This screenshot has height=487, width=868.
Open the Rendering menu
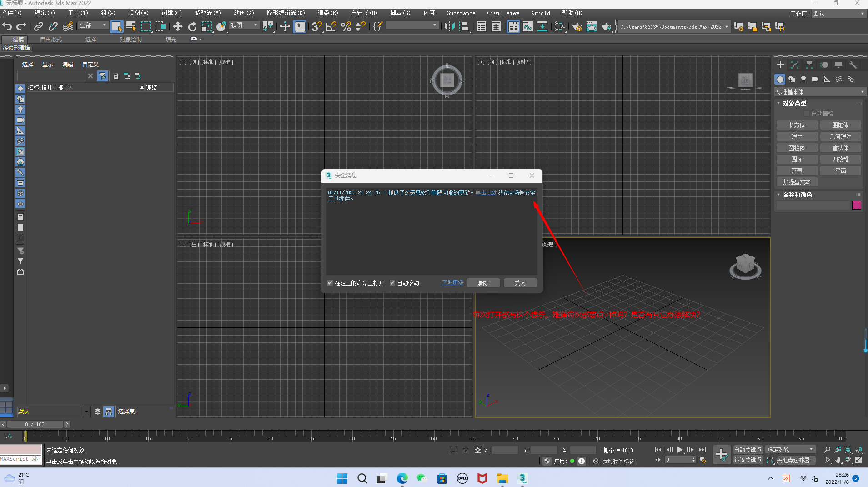(x=328, y=13)
